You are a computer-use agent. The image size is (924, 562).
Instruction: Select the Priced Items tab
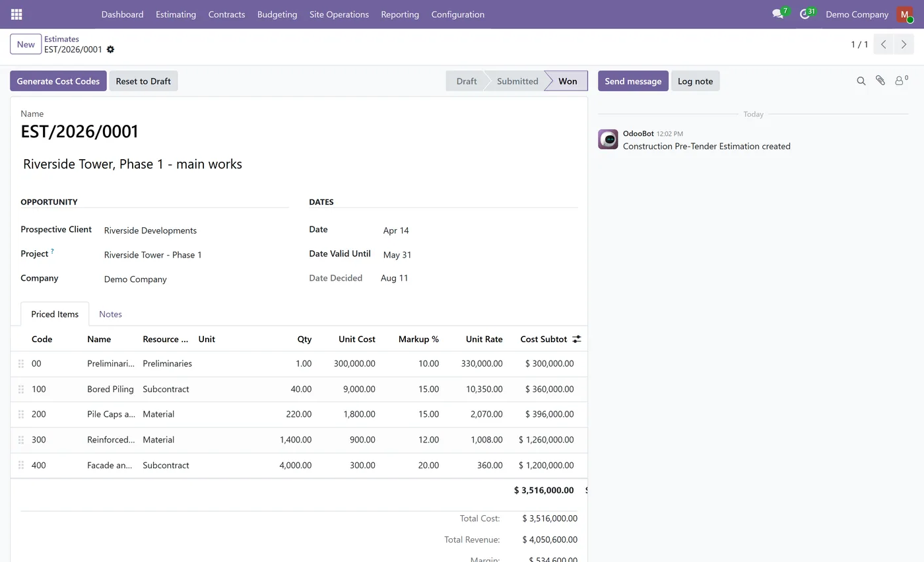tap(55, 314)
